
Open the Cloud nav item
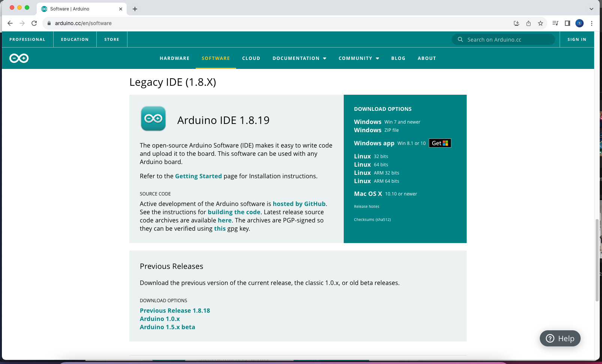[x=251, y=58]
